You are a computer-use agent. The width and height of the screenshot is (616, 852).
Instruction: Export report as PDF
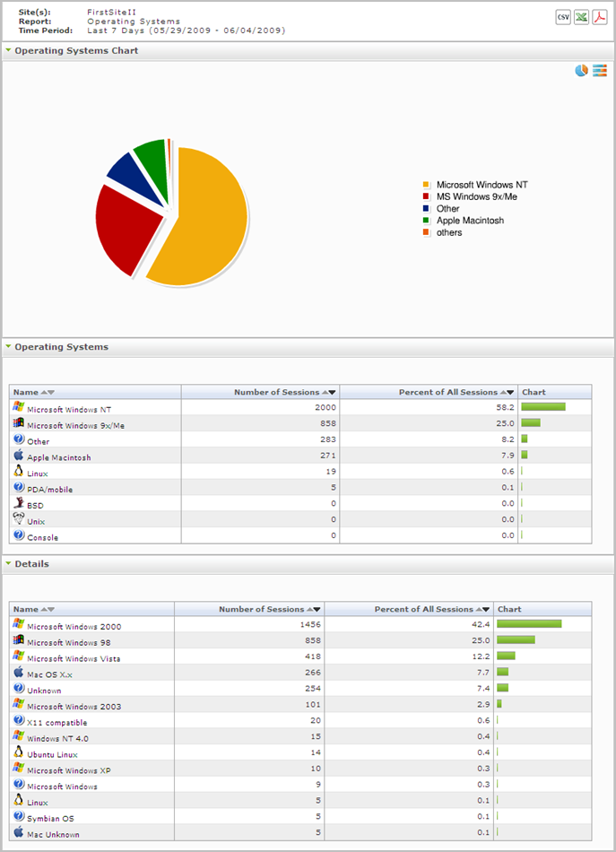coord(600,17)
